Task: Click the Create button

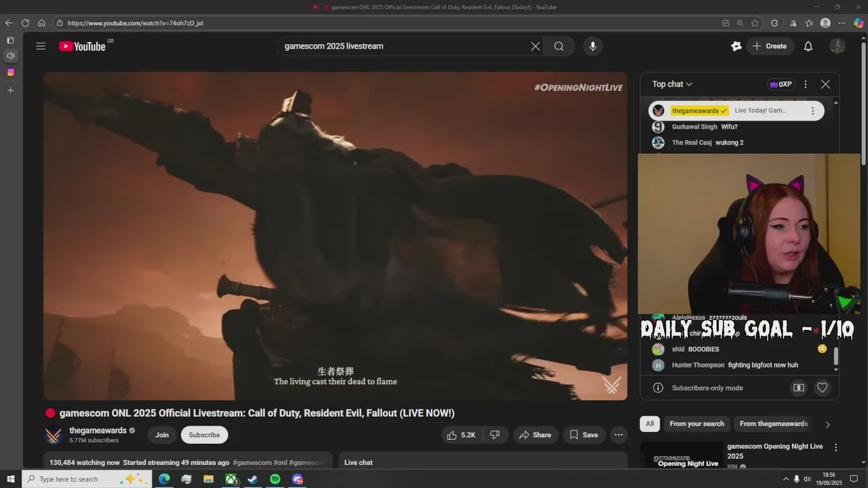Action: point(769,46)
